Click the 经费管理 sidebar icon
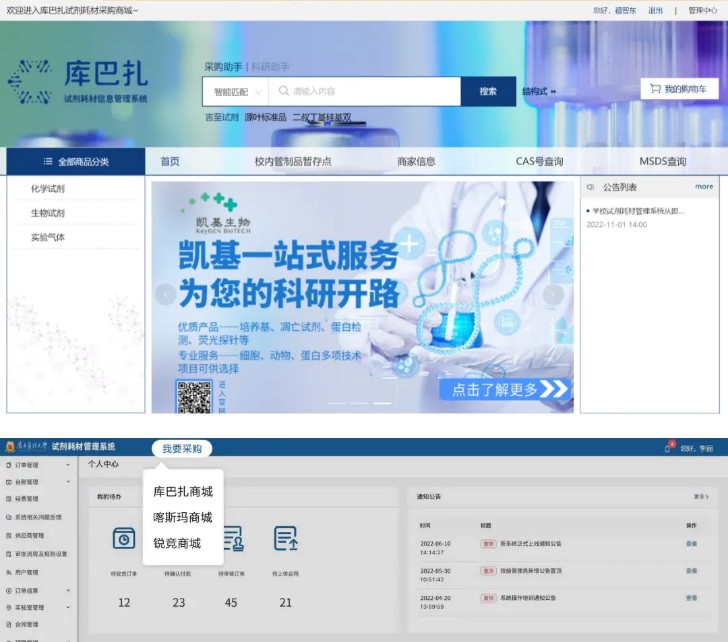Viewport: 728px width, 642px height. click(8, 499)
